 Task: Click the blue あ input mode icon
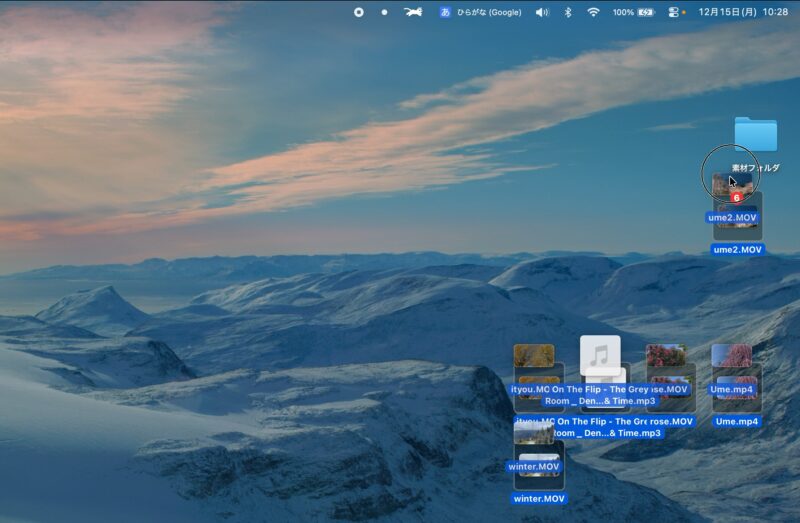(x=446, y=12)
